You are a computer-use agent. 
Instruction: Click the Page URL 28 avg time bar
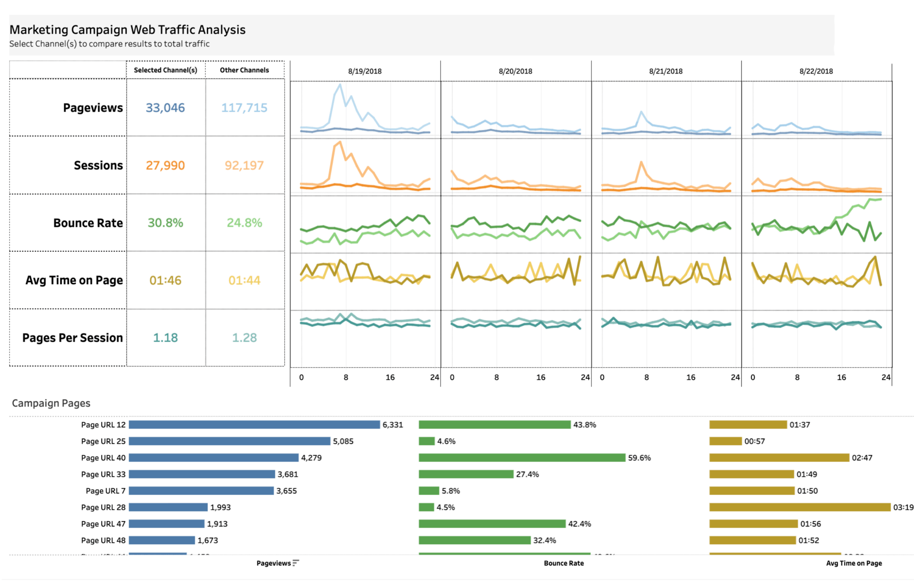pyautogui.click(x=800, y=507)
